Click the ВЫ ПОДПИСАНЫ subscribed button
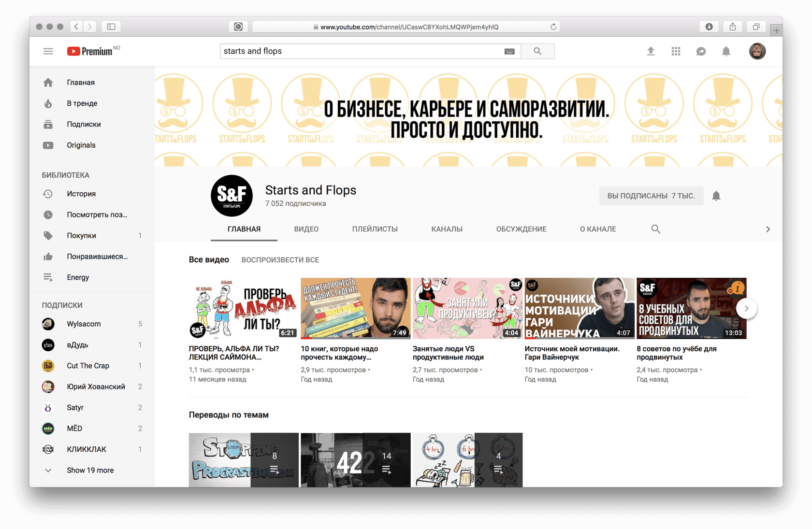Viewport: 812px width, 529px height. click(651, 196)
